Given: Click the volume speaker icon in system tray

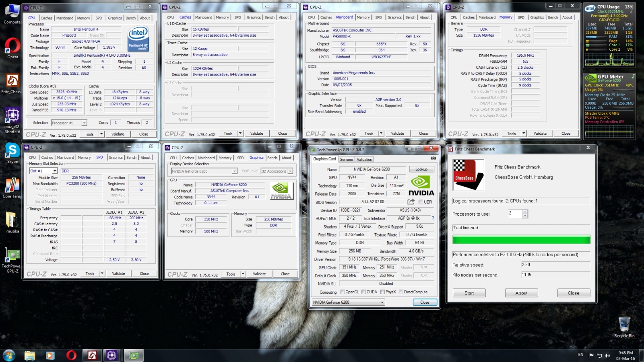Looking at the screenshot, I should [607, 355].
